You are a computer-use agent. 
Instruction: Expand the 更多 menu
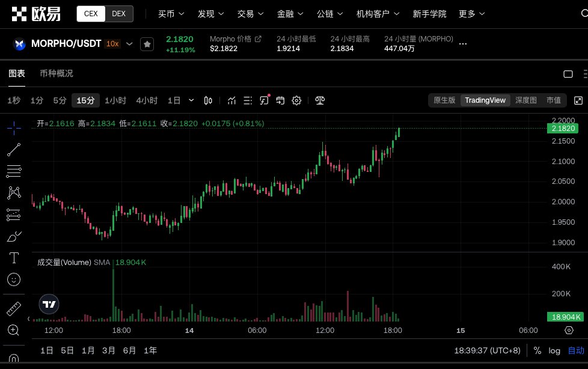[x=472, y=14]
